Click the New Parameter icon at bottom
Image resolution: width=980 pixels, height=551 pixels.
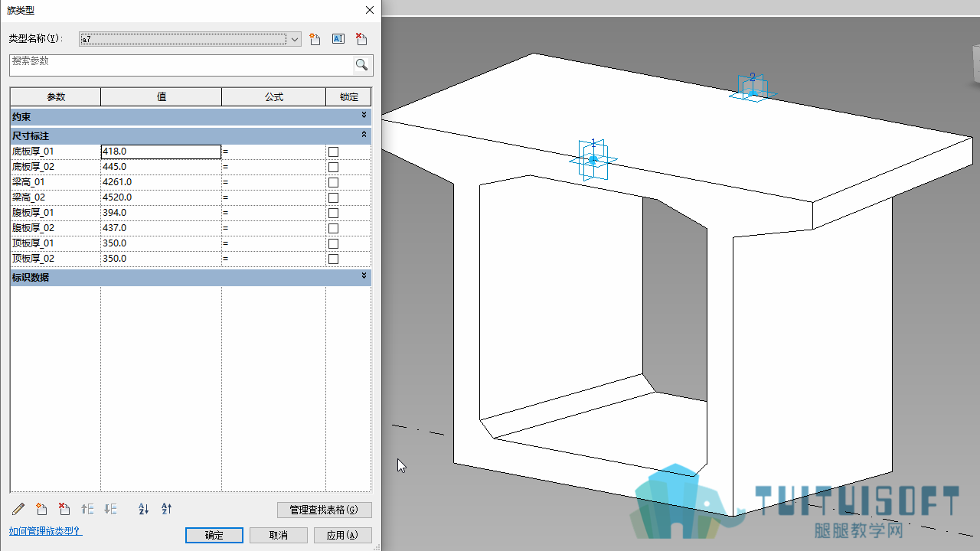(42, 509)
